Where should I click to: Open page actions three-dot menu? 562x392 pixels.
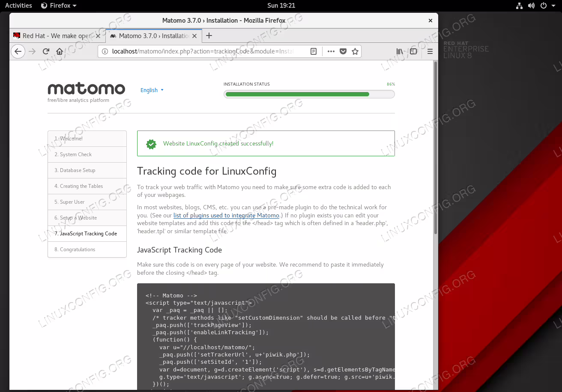(x=331, y=51)
